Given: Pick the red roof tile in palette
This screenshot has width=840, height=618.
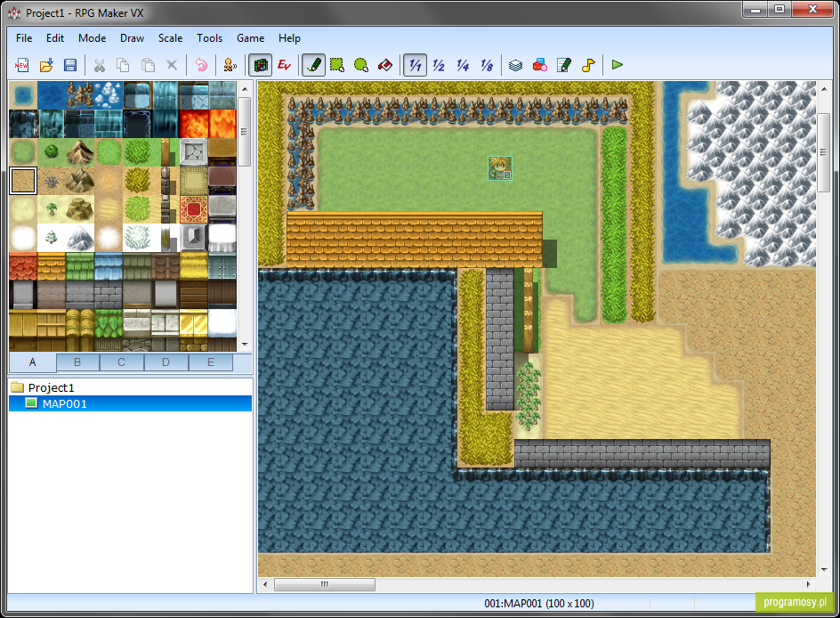Looking at the screenshot, I should 23,267.
